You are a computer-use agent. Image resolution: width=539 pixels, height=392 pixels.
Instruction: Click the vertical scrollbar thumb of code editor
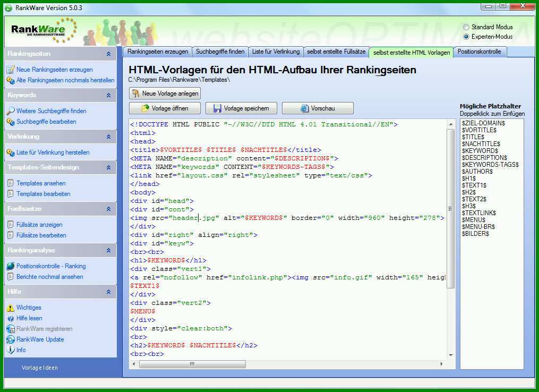click(451, 209)
